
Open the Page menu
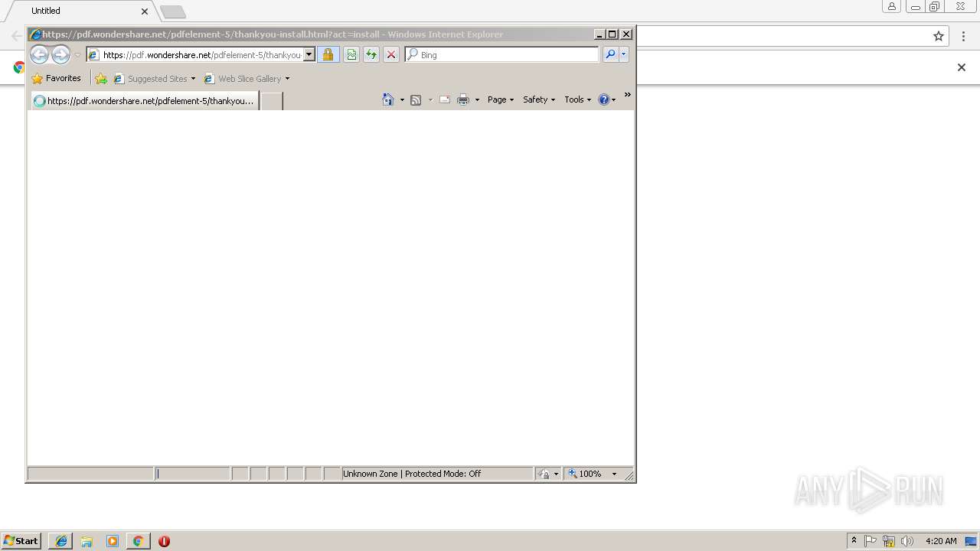501,99
